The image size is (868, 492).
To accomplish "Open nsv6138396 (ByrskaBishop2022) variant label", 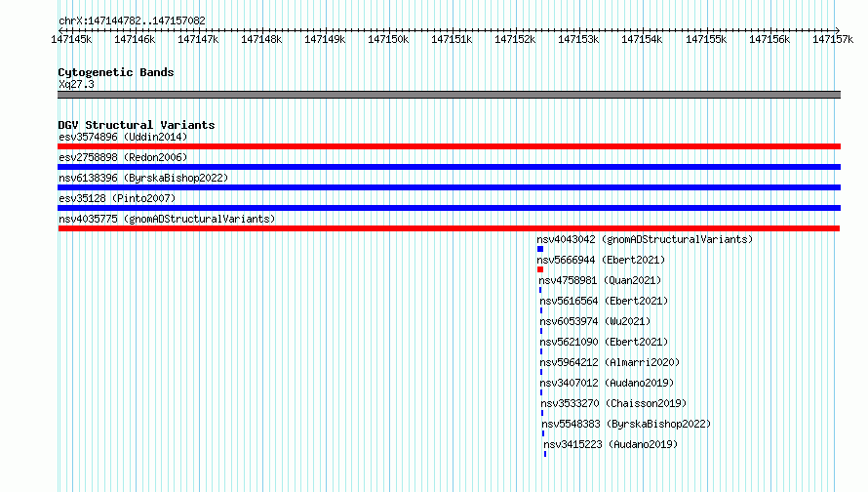I will pos(143,178).
